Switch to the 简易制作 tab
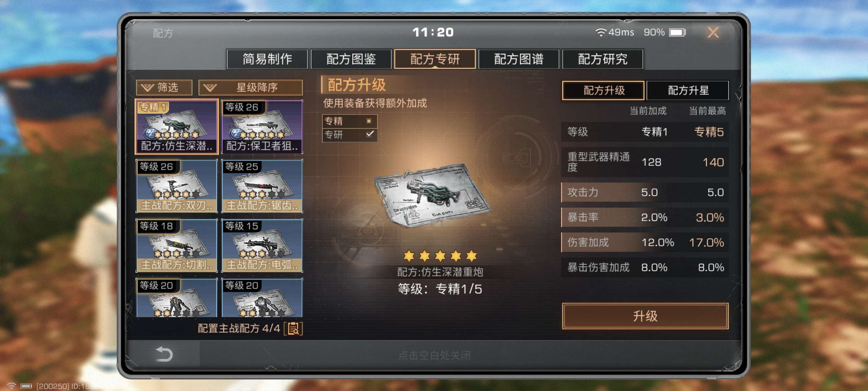868x391 pixels. pos(267,59)
